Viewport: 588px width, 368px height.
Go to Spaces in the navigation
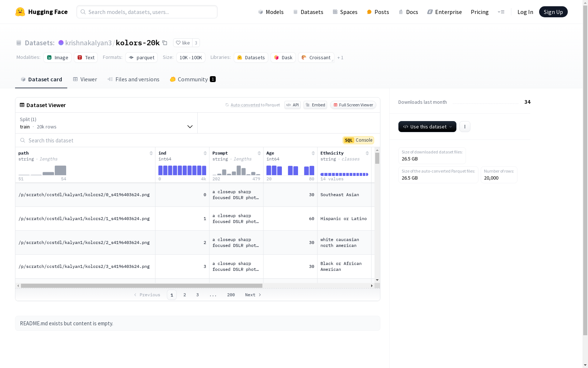pyautogui.click(x=345, y=12)
